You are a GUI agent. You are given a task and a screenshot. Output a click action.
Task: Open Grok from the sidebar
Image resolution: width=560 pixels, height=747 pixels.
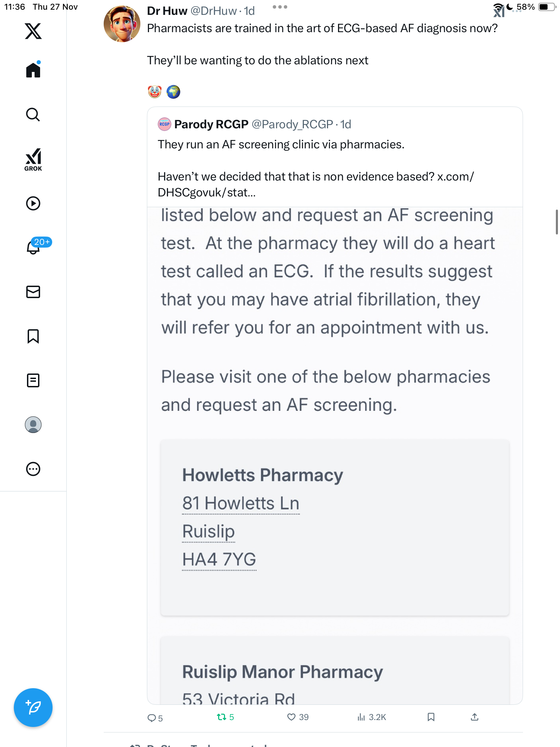(x=33, y=159)
